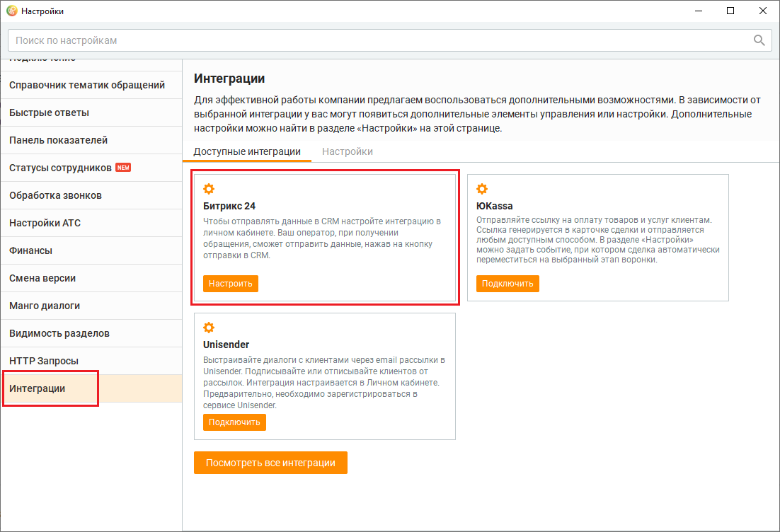Click the ЮKassa gear icon
780x532 pixels.
pyautogui.click(x=482, y=189)
